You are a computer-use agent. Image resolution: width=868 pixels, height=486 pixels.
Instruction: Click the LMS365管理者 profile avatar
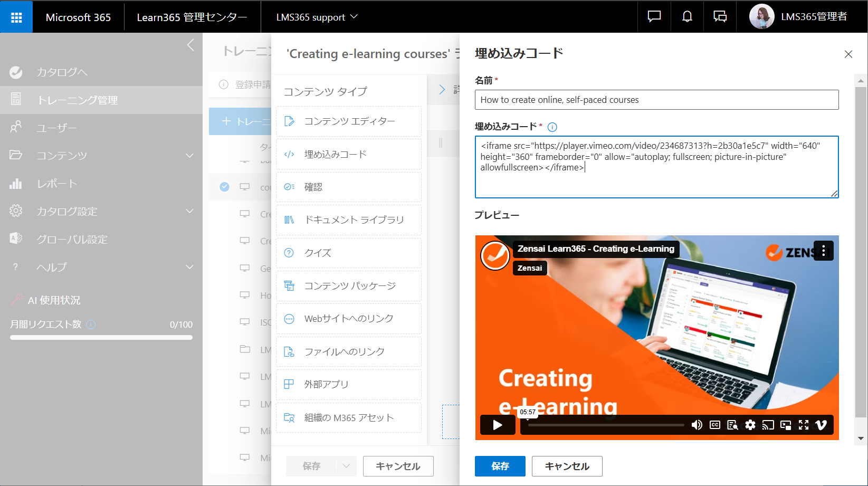(761, 17)
